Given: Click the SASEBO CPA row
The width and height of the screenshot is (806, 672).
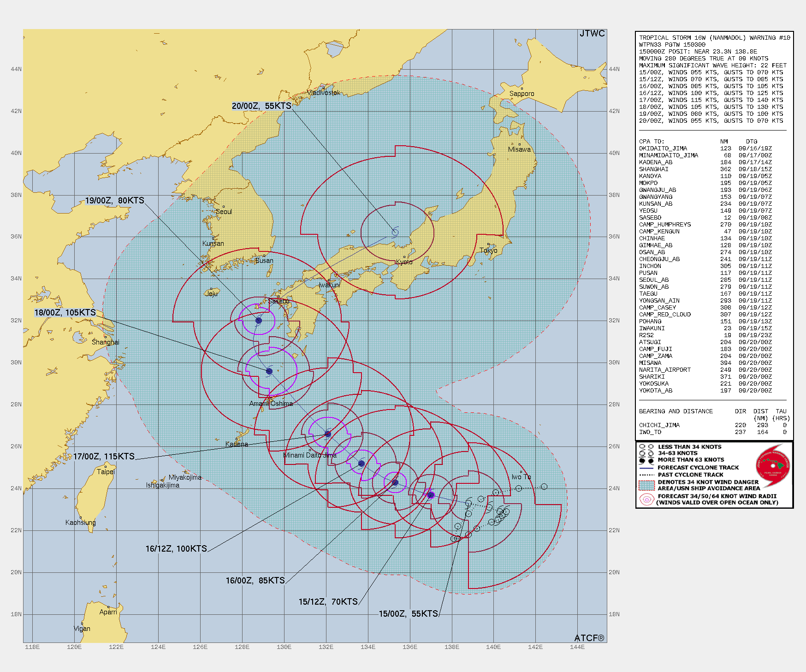Looking at the screenshot, I should coord(705,218).
